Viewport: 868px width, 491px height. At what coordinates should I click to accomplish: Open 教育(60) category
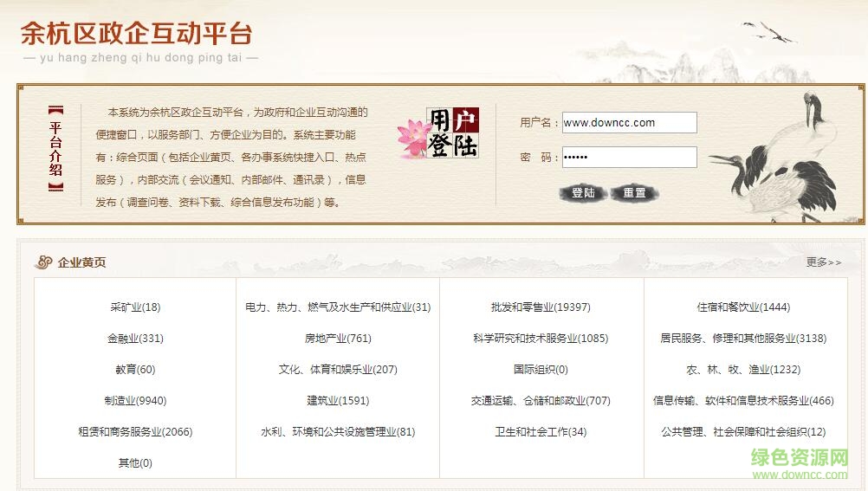point(135,369)
